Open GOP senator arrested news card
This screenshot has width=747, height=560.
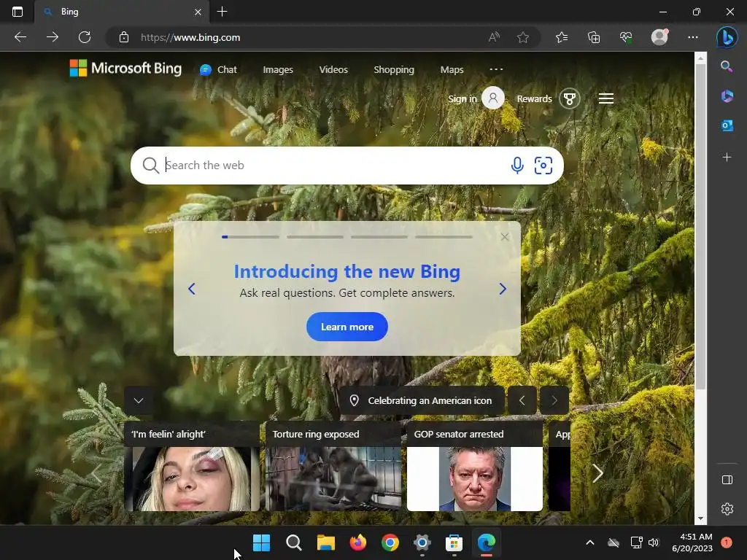click(474, 466)
